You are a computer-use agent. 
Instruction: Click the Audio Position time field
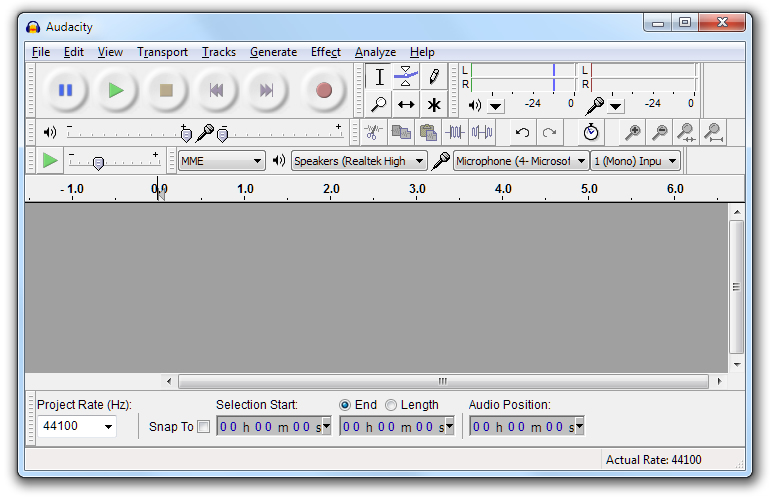click(527, 426)
